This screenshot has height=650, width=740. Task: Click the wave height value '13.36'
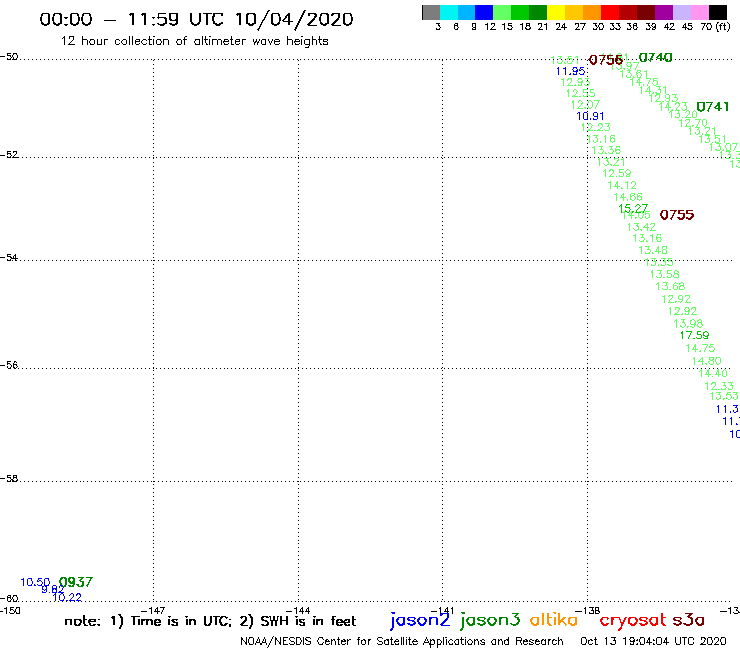(606, 150)
